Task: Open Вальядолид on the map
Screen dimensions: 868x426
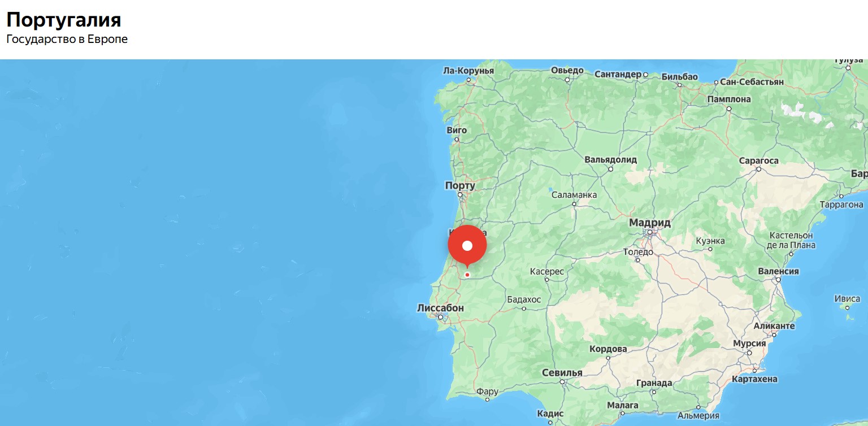Action: click(x=611, y=160)
